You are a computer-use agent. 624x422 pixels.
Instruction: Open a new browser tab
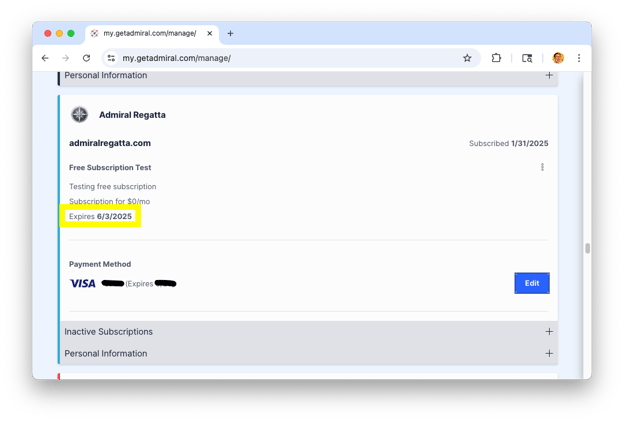pos(230,33)
